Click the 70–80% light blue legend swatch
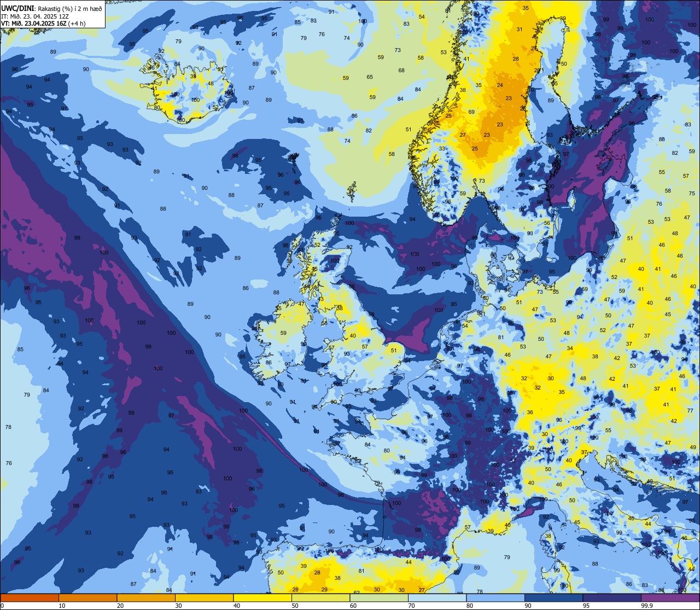The image size is (700, 610). (x=437, y=597)
